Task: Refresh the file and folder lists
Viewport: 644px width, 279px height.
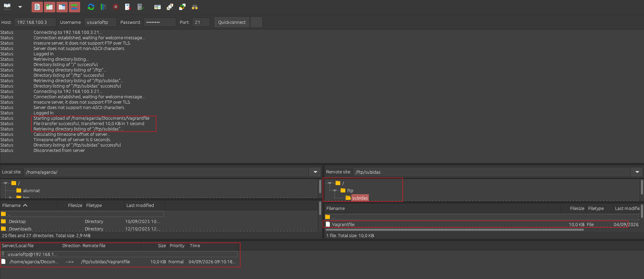Action: point(91,7)
